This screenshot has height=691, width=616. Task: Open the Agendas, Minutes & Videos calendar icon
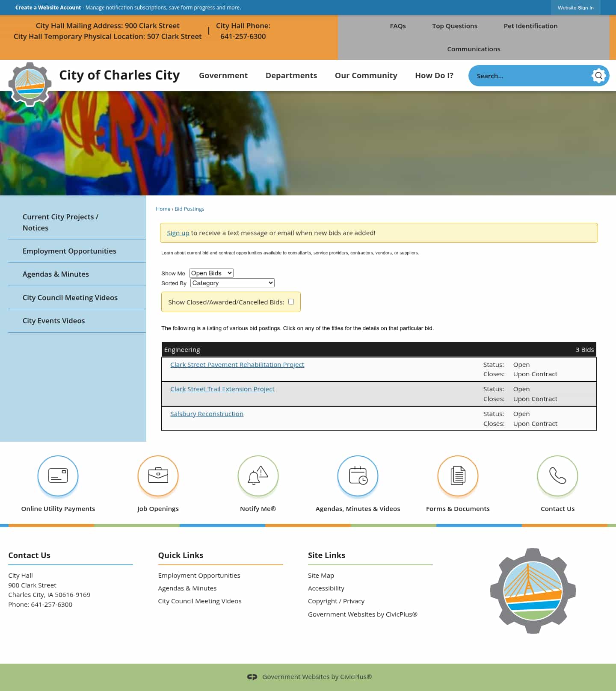coord(358,475)
